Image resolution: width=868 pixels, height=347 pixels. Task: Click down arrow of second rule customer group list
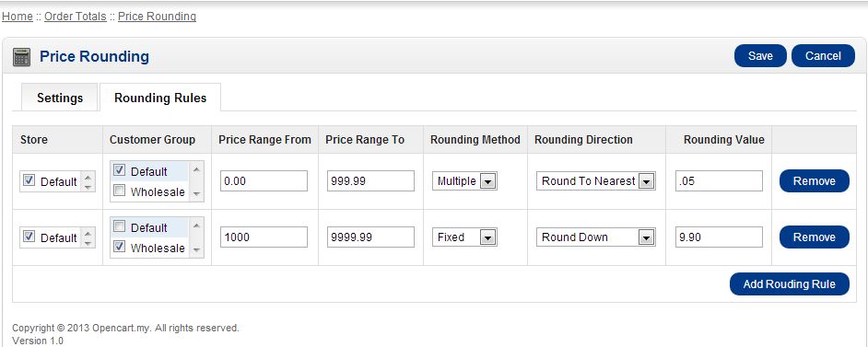(x=196, y=251)
